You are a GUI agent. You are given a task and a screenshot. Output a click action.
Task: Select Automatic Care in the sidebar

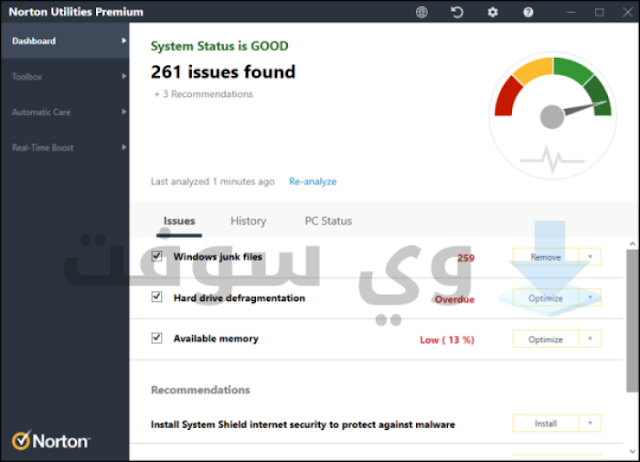point(65,112)
